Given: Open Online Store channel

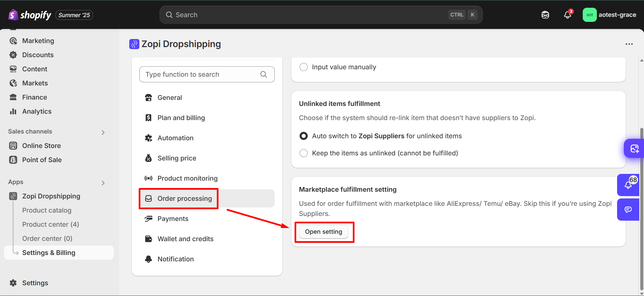Looking at the screenshot, I should coord(41,146).
